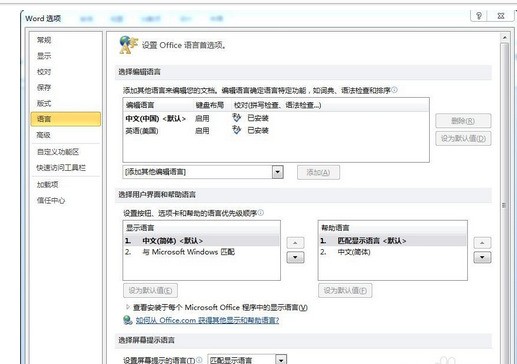Select the 校对 category in sidebar
This screenshot has height=364, width=517.
point(44,72)
